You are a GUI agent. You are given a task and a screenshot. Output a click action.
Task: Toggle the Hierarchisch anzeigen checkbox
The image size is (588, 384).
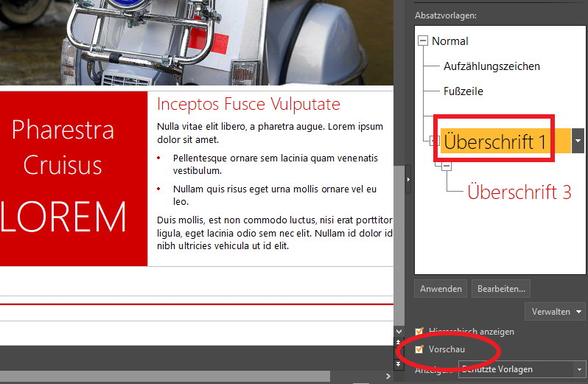coord(420,332)
